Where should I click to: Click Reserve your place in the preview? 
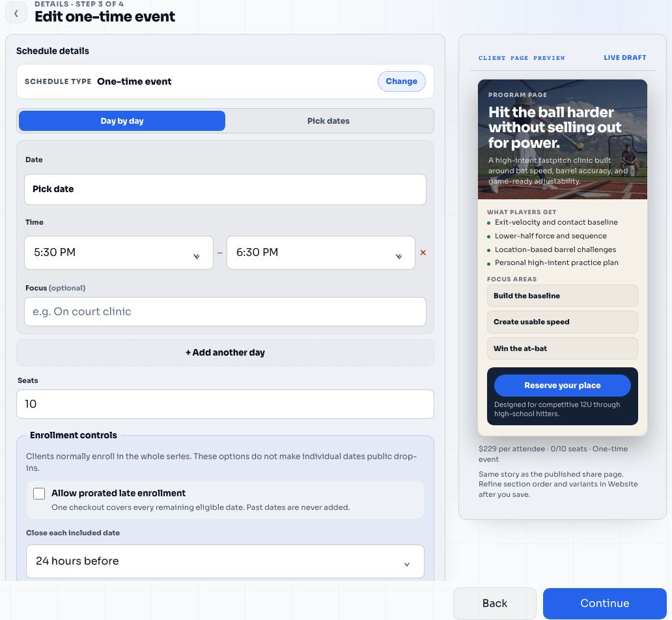tap(563, 386)
